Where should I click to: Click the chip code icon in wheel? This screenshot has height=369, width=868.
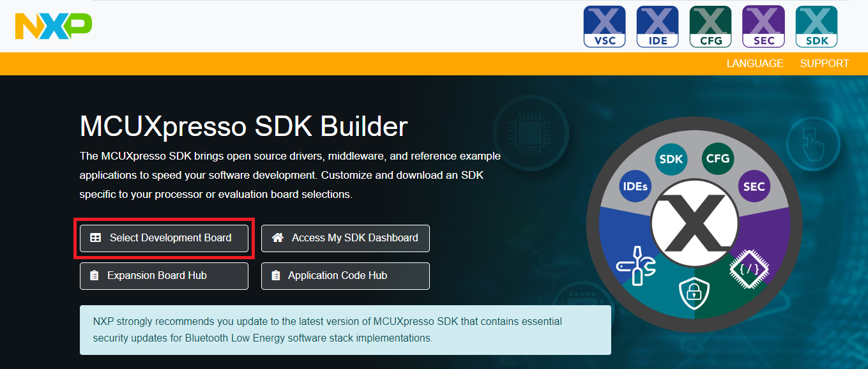749,269
